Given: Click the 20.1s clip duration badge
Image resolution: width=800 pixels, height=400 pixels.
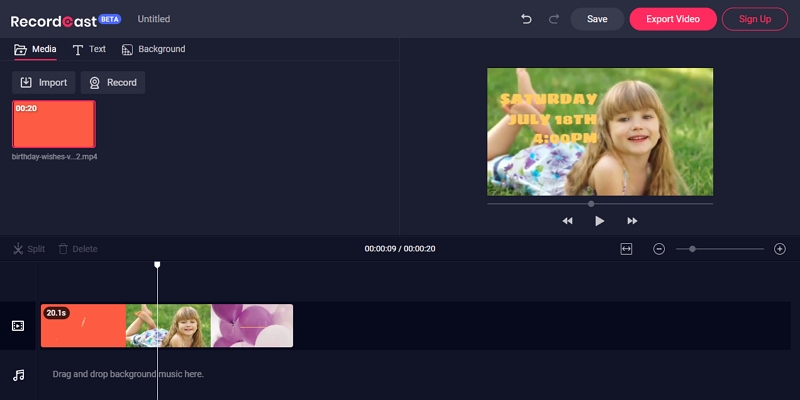Looking at the screenshot, I should [56, 313].
